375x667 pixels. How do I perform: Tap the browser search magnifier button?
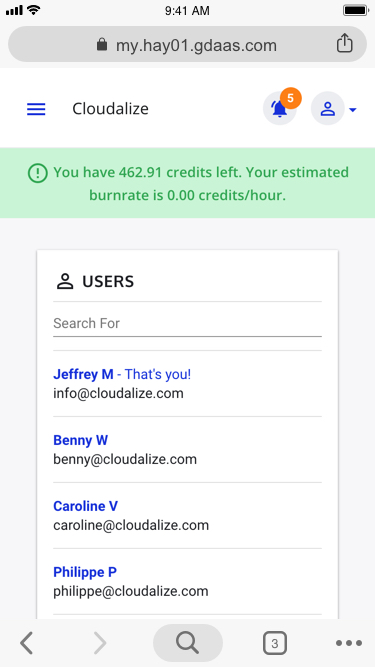pos(188,643)
